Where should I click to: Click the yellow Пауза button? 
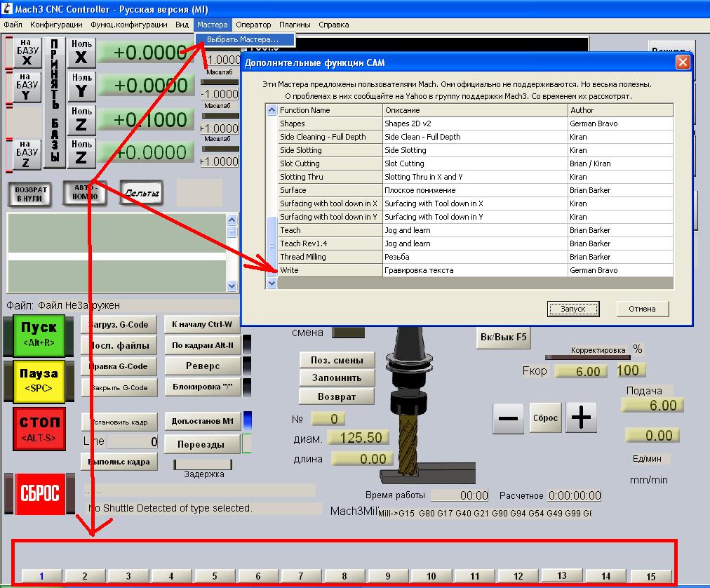click(39, 380)
